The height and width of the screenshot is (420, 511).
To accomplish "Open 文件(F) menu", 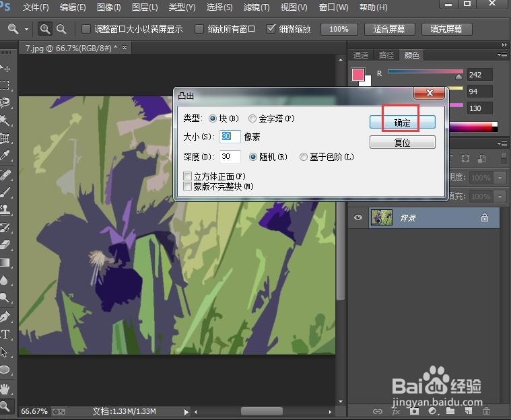I will click(36, 7).
